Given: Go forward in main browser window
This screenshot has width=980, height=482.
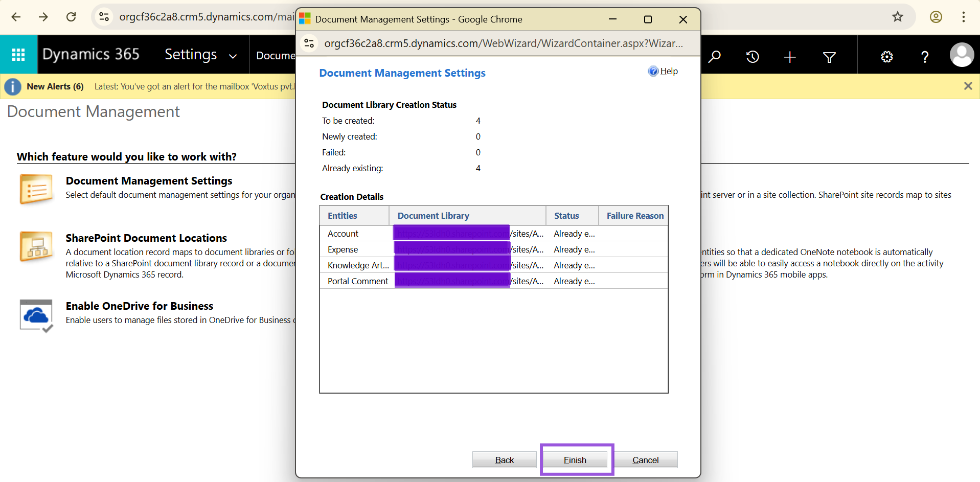Looking at the screenshot, I should [43, 17].
